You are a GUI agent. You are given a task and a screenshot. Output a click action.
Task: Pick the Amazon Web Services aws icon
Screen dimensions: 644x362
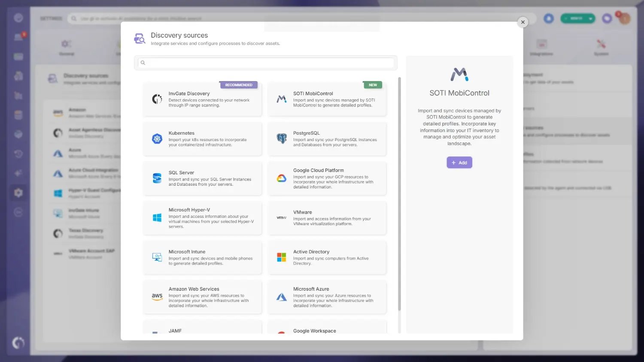pyautogui.click(x=157, y=297)
